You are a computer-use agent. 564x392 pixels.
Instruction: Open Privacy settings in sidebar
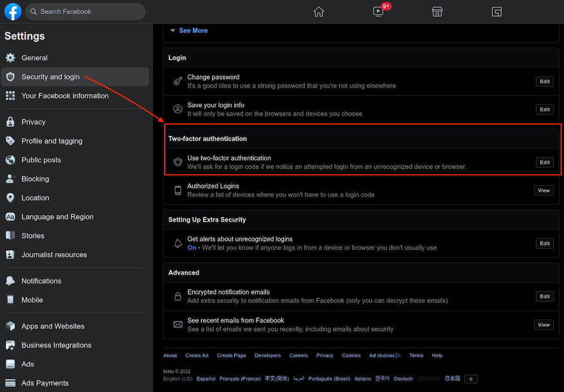pos(33,122)
